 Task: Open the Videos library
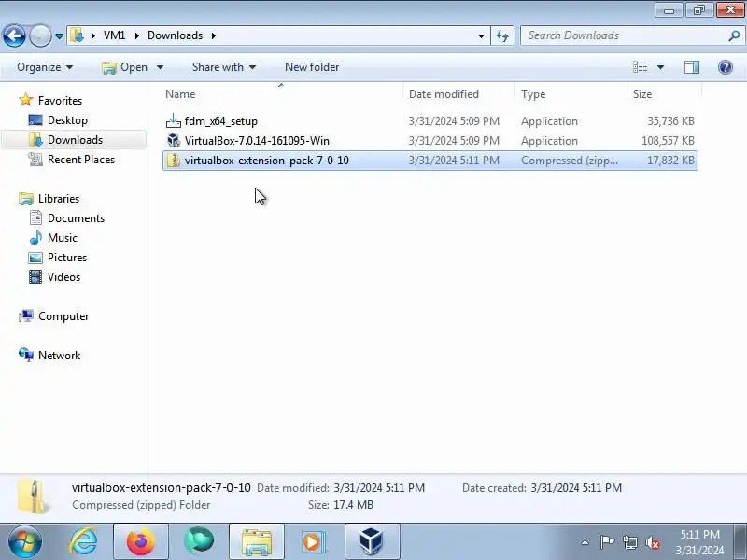click(x=63, y=276)
